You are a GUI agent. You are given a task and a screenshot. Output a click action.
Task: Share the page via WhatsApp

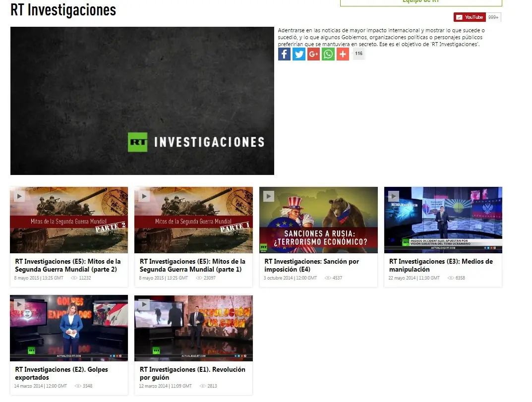click(328, 54)
